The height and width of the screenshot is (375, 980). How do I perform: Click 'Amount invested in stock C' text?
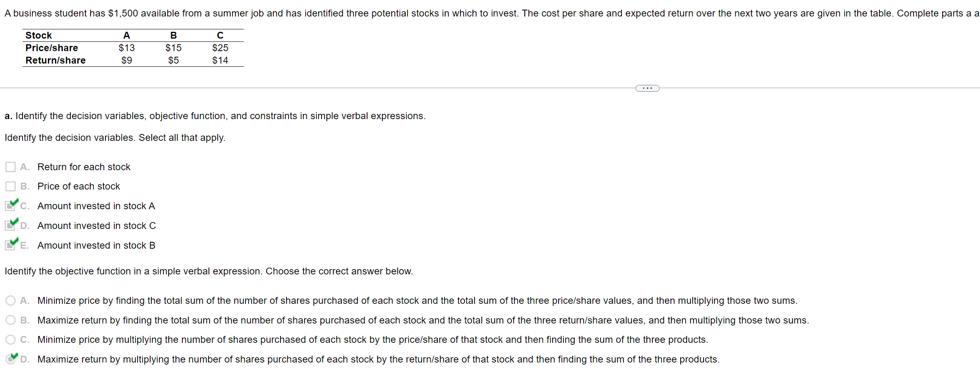click(x=97, y=226)
